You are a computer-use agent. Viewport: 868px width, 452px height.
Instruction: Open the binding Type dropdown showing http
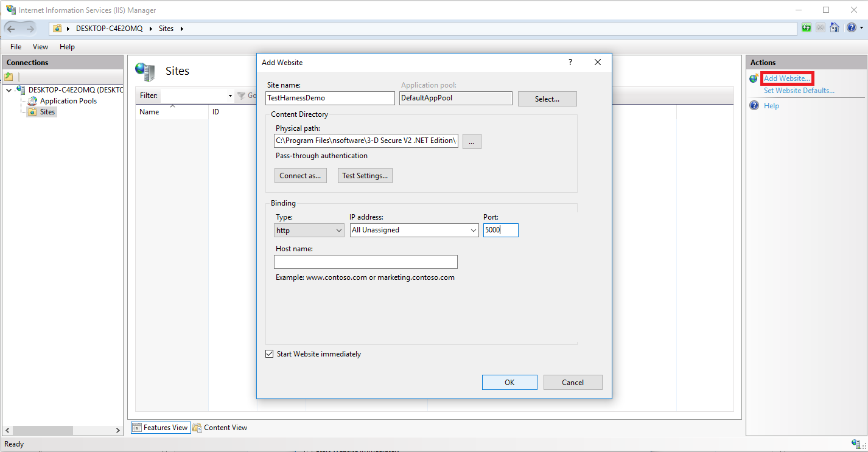pyautogui.click(x=310, y=231)
